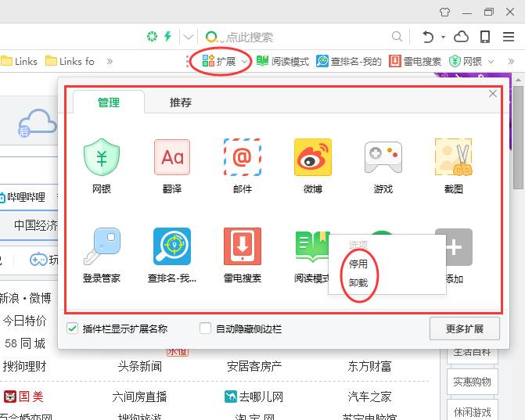Open the 58同城 link
The image size is (525, 420).
[x=25, y=343]
